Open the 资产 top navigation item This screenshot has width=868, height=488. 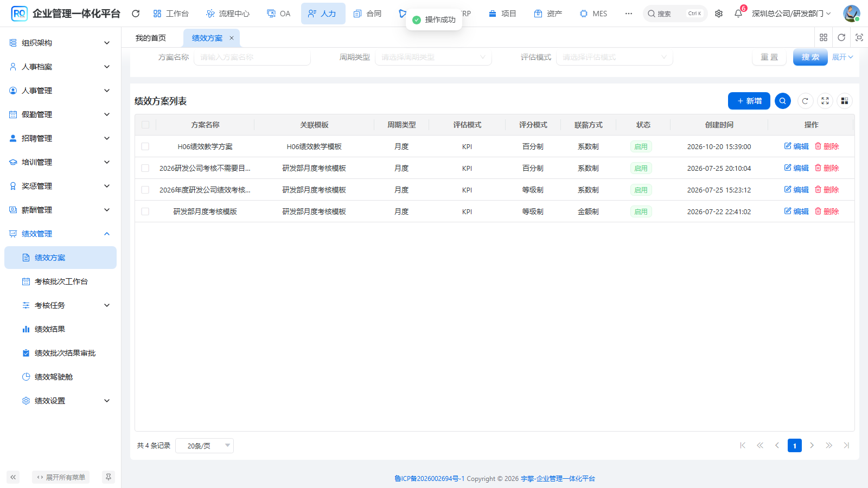tap(548, 14)
